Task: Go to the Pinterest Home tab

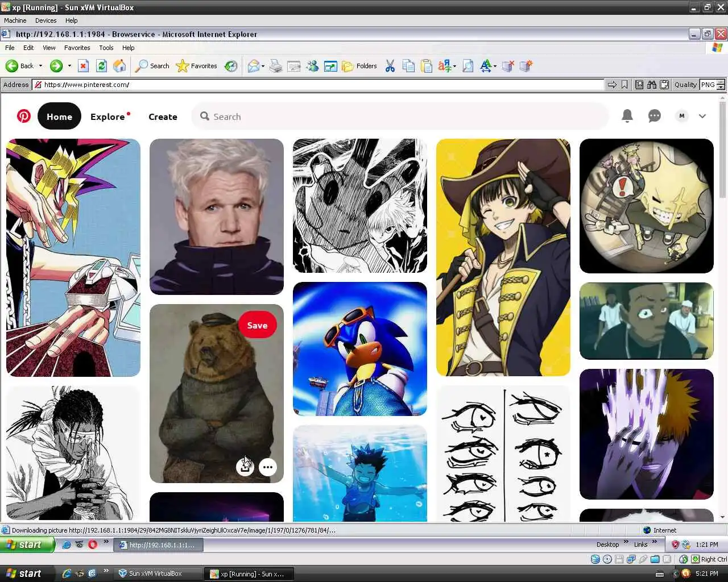Action: 59,116
